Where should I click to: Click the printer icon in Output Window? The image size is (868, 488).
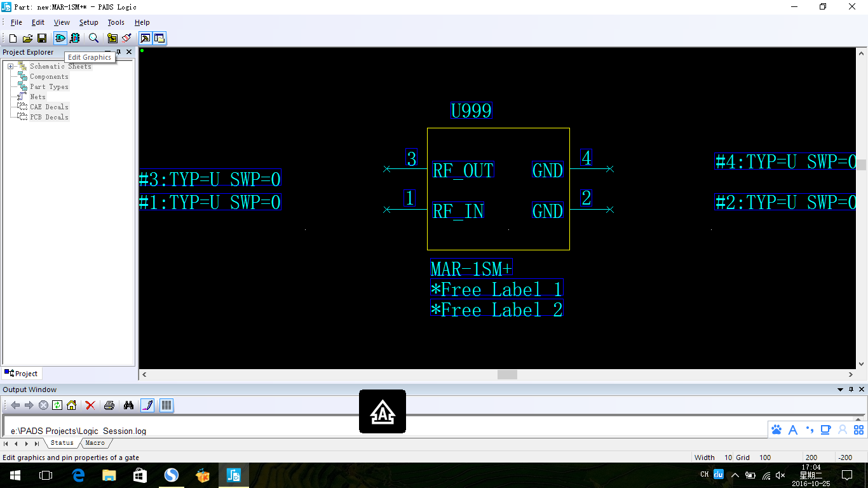[109, 405]
